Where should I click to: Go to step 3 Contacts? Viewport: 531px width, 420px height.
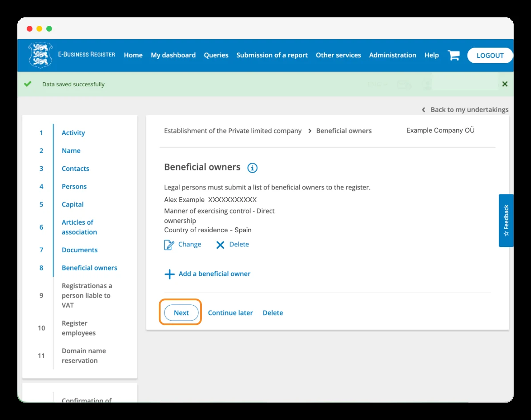click(75, 169)
